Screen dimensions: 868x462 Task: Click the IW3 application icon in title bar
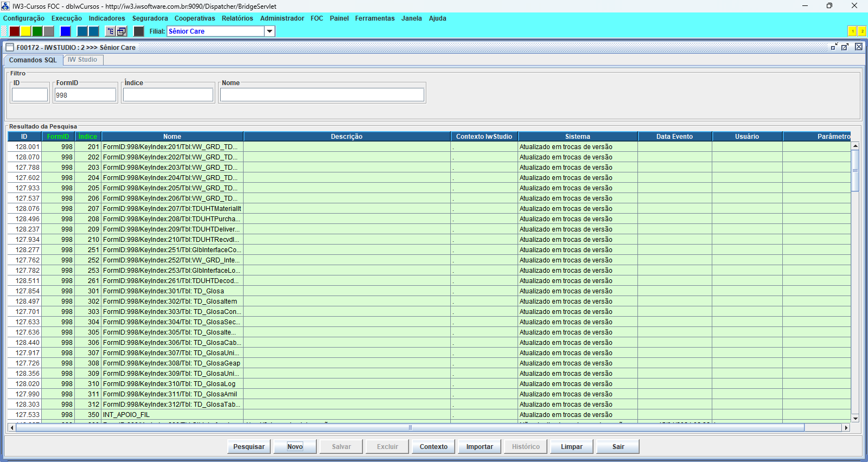click(5, 6)
